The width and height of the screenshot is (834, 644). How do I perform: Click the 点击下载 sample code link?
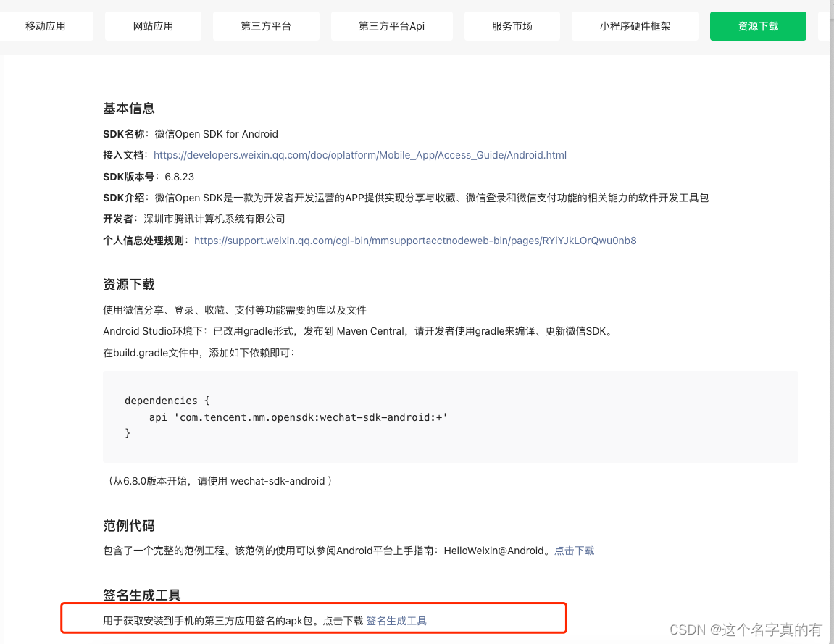pyautogui.click(x=575, y=551)
